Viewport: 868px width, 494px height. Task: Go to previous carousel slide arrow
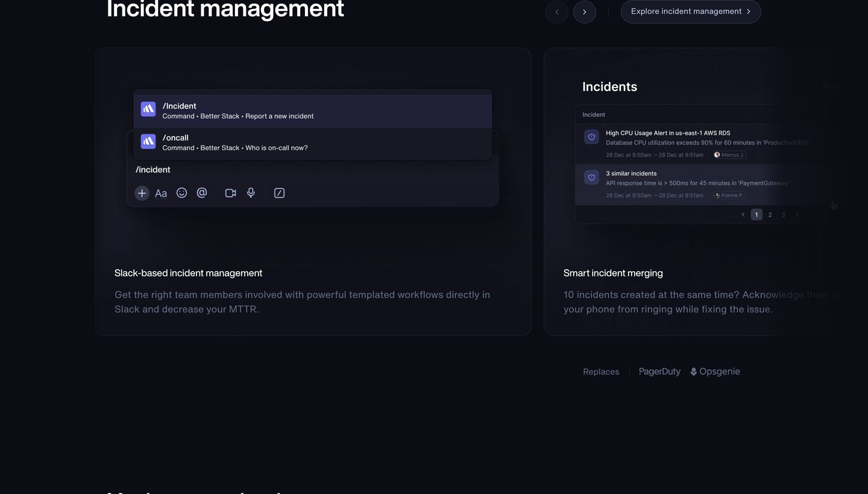557,12
